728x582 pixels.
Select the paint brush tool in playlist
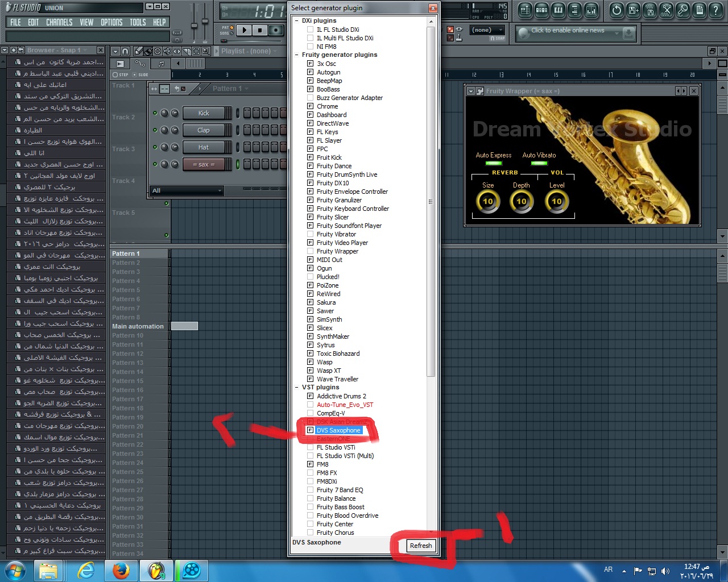pyautogui.click(x=148, y=51)
